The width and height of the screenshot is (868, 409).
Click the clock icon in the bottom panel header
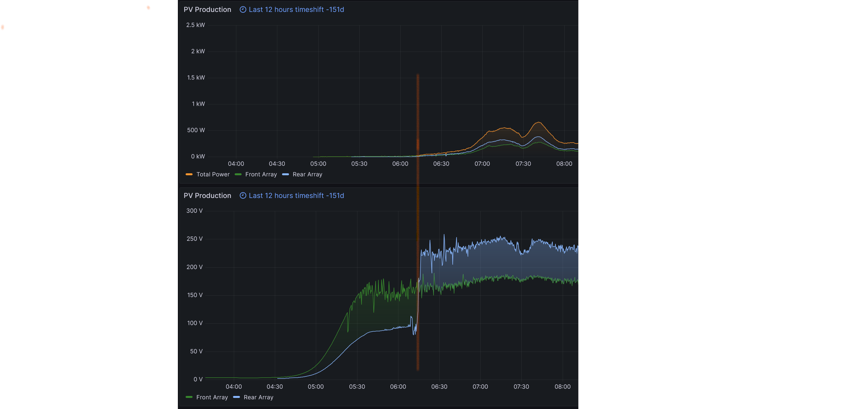click(243, 195)
